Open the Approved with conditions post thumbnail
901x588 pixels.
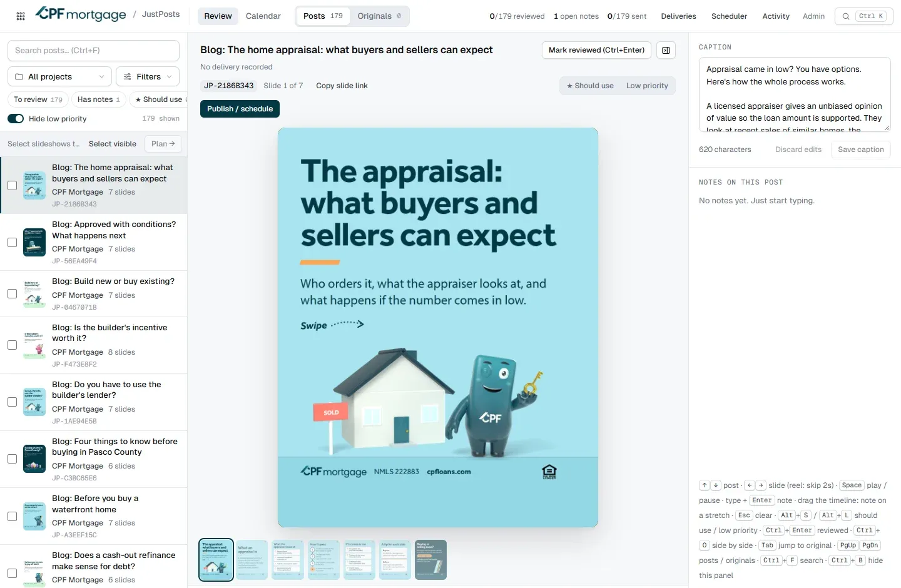(34, 243)
